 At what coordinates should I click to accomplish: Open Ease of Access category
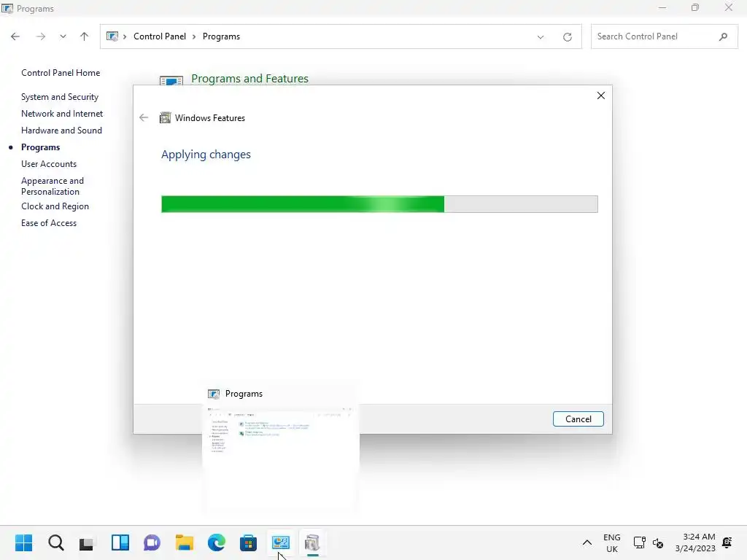pos(49,223)
